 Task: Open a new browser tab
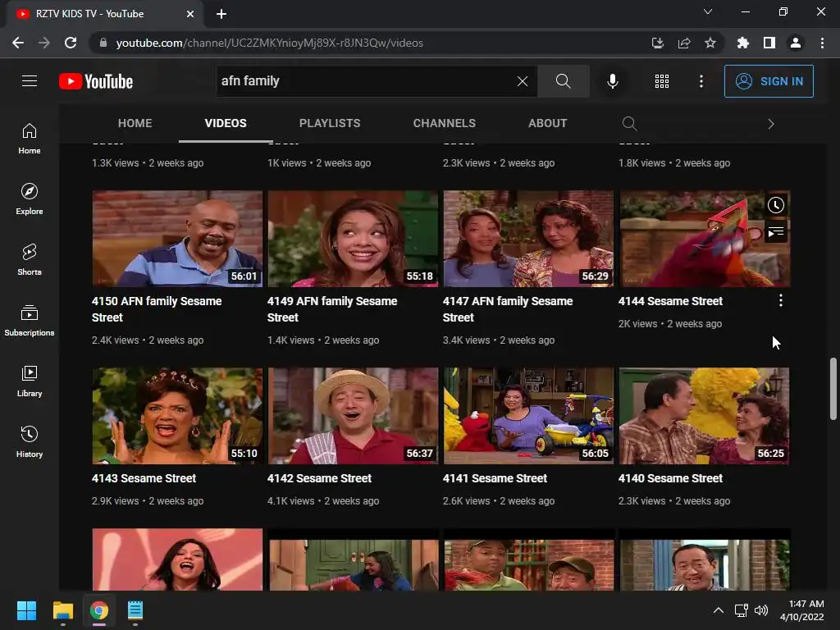click(221, 14)
